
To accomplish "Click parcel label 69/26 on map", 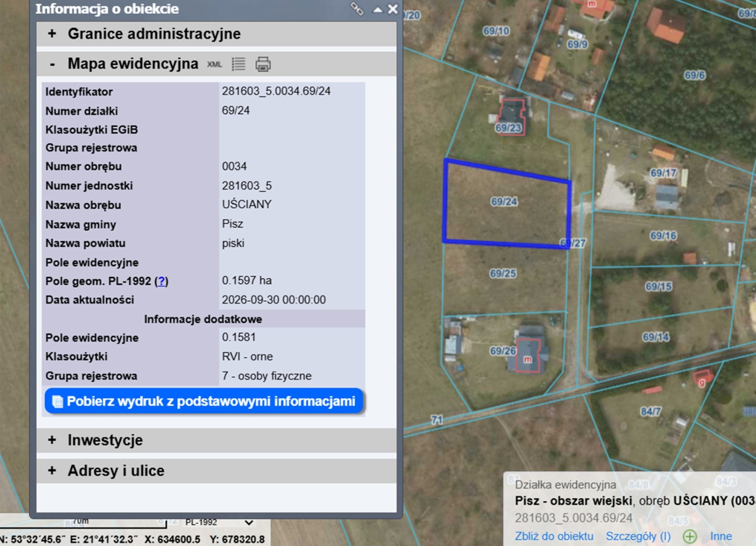I will coord(502,351).
